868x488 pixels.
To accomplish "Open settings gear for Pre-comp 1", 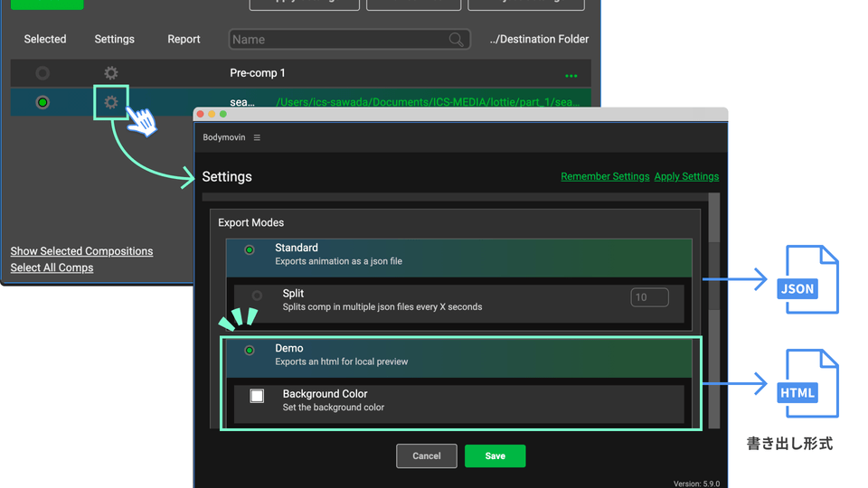I will point(110,73).
